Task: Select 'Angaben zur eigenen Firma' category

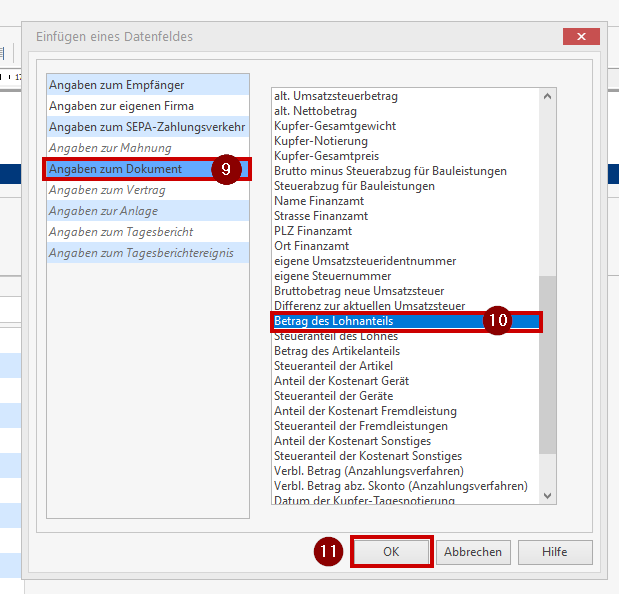Action: tap(122, 106)
